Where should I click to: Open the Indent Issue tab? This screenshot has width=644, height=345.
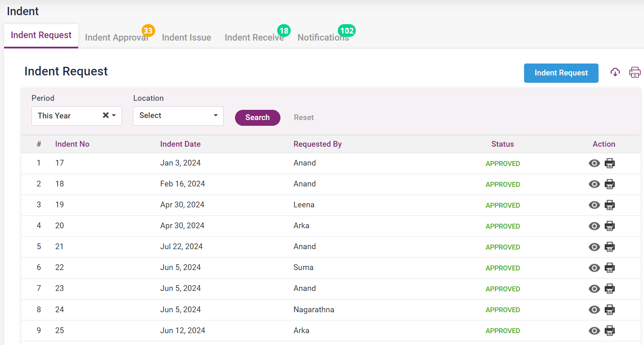[186, 38]
